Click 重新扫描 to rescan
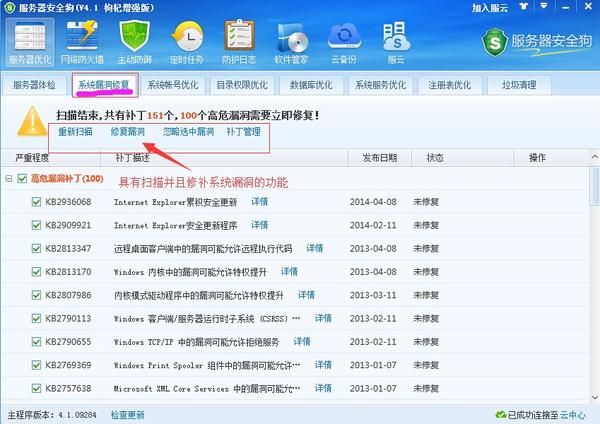The width and height of the screenshot is (600, 424). [75, 132]
